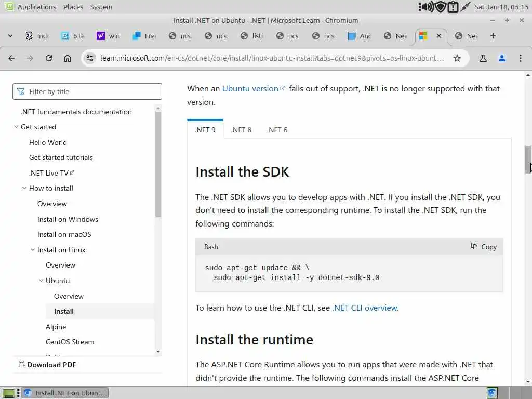Open Chrome Labs flask icon

click(483, 58)
